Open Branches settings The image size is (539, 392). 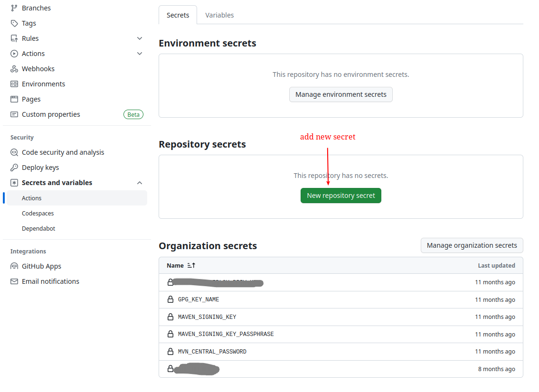[x=36, y=8]
